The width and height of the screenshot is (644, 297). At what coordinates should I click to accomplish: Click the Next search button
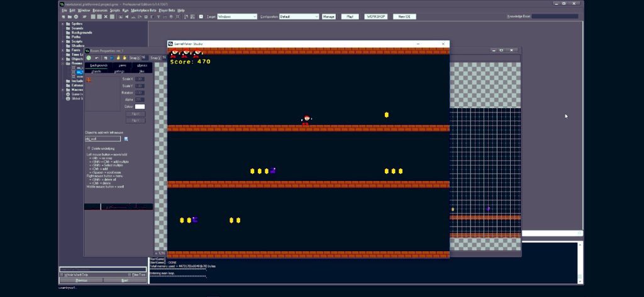(125, 281)
